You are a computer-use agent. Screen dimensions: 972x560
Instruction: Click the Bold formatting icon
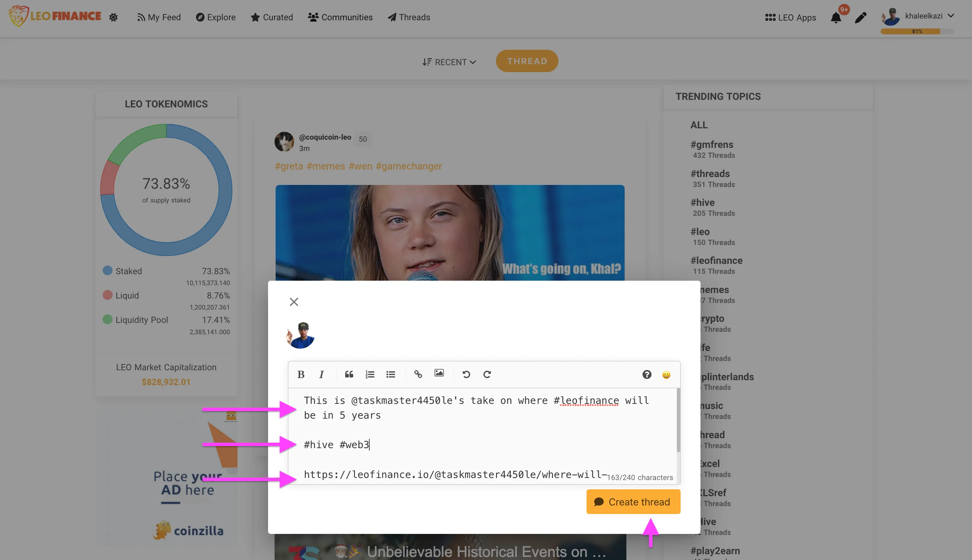[x=301, y=374]
